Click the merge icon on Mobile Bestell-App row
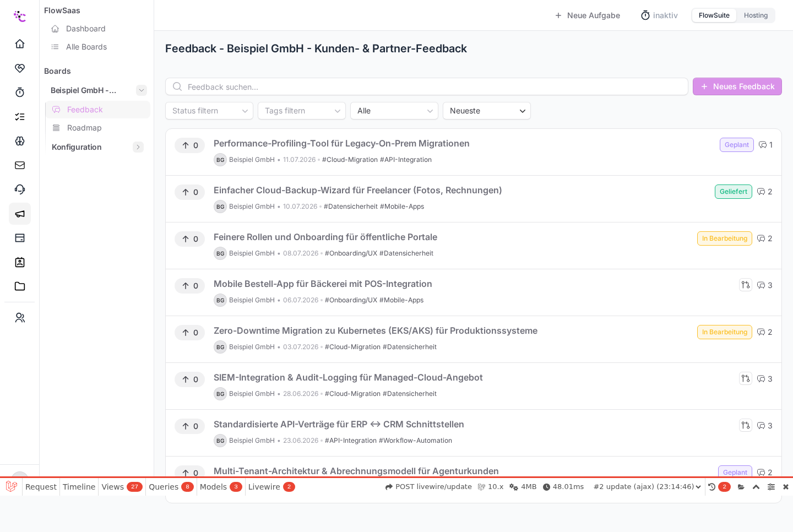 746,285
